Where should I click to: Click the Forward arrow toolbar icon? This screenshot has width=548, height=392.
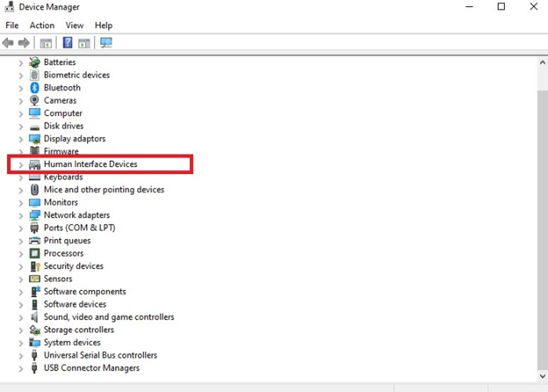coord(24,43)
